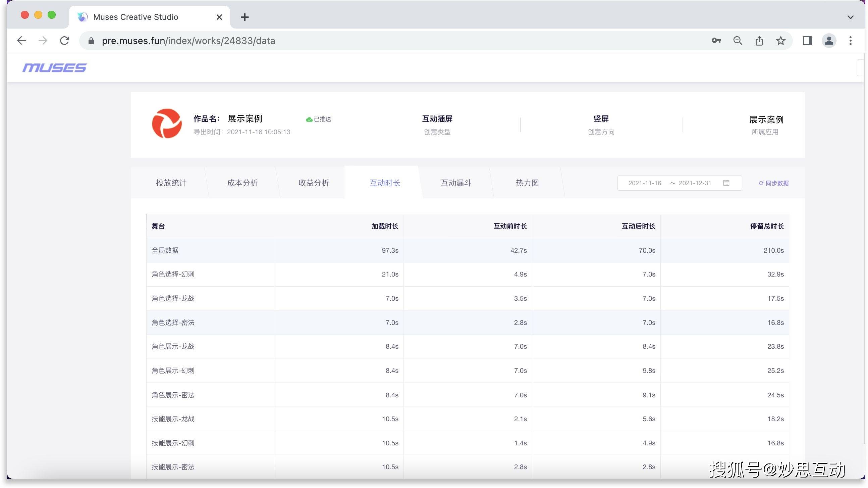868x488 pixels.
Task: Reload the current page
Action: 64,41
